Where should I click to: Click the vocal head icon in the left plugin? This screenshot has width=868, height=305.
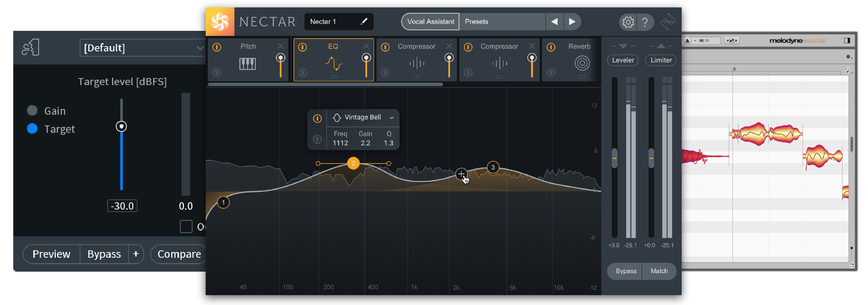pyautogui.click(x=30, y=48)
